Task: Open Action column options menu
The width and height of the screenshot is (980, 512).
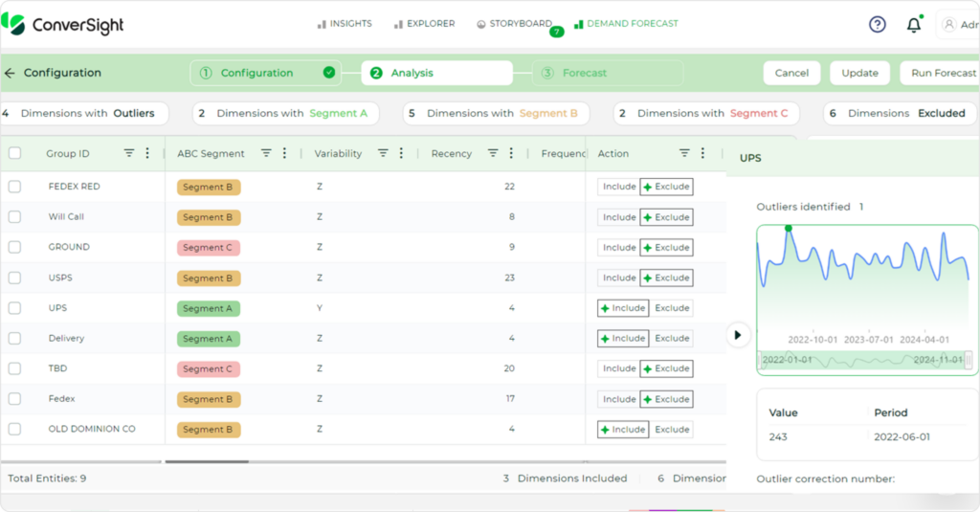Action: click(702, 153)
